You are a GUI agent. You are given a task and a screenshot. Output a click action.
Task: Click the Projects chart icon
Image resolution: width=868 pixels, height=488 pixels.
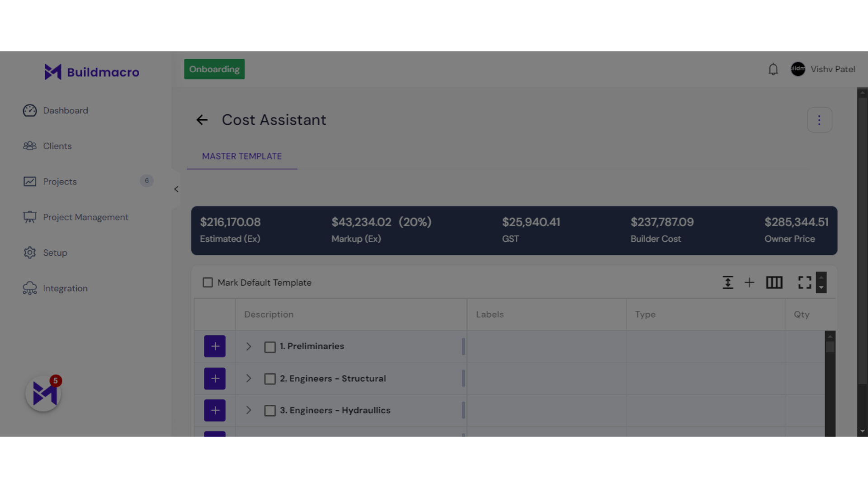(30, 182)
